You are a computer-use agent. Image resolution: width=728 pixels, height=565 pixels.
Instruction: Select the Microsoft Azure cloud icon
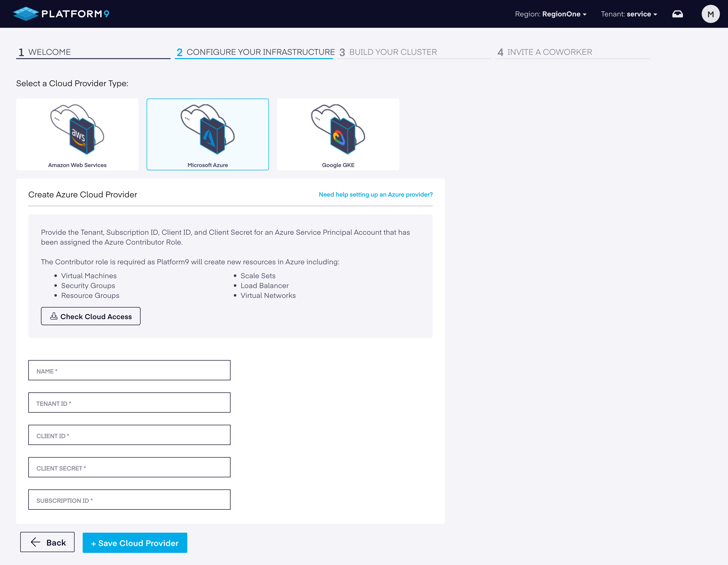tap(207, 129)
